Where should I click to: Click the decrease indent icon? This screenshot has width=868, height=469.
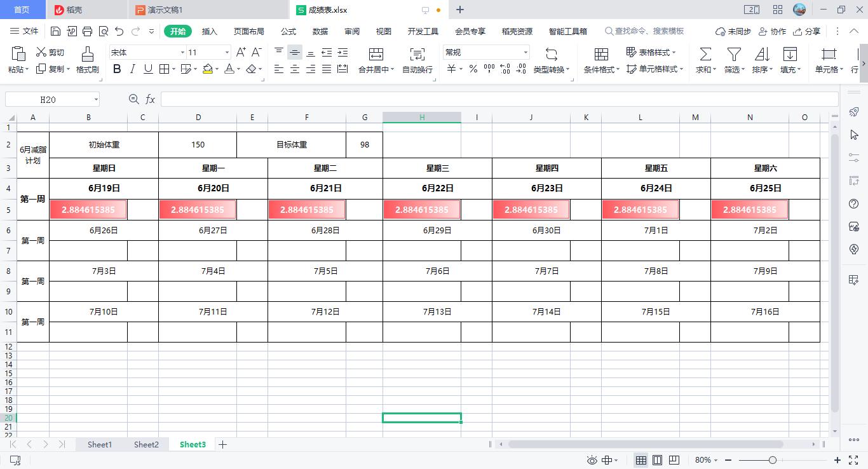(x=327, y=52)
